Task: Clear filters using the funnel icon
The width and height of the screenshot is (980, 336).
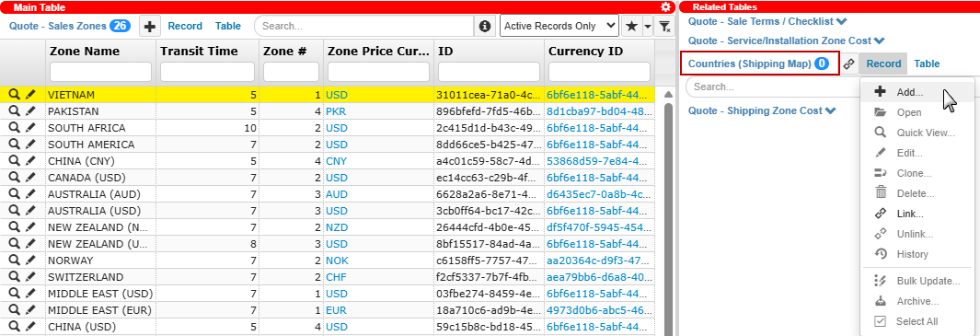Action: (664, 27)
